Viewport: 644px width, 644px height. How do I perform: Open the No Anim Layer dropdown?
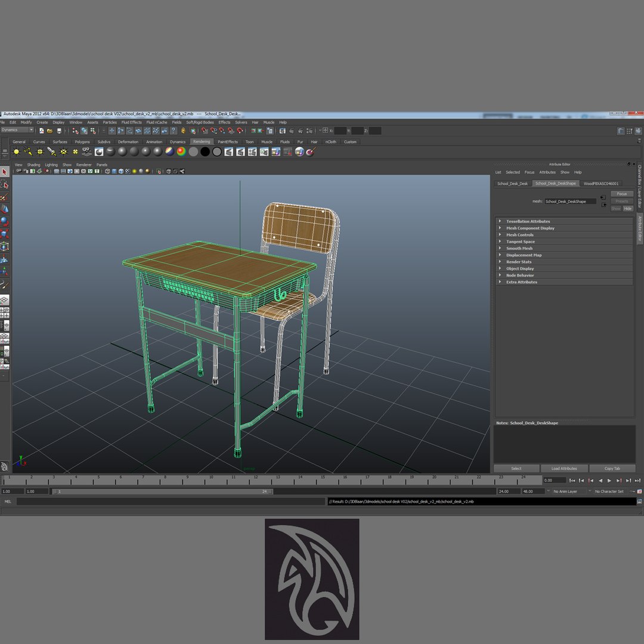(x=565, y=491)
